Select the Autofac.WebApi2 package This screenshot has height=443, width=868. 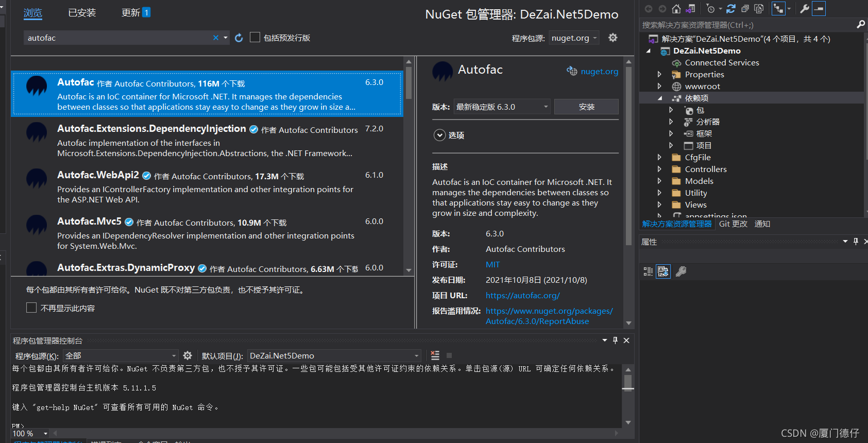pyautogui.click(x=207, y=186)
